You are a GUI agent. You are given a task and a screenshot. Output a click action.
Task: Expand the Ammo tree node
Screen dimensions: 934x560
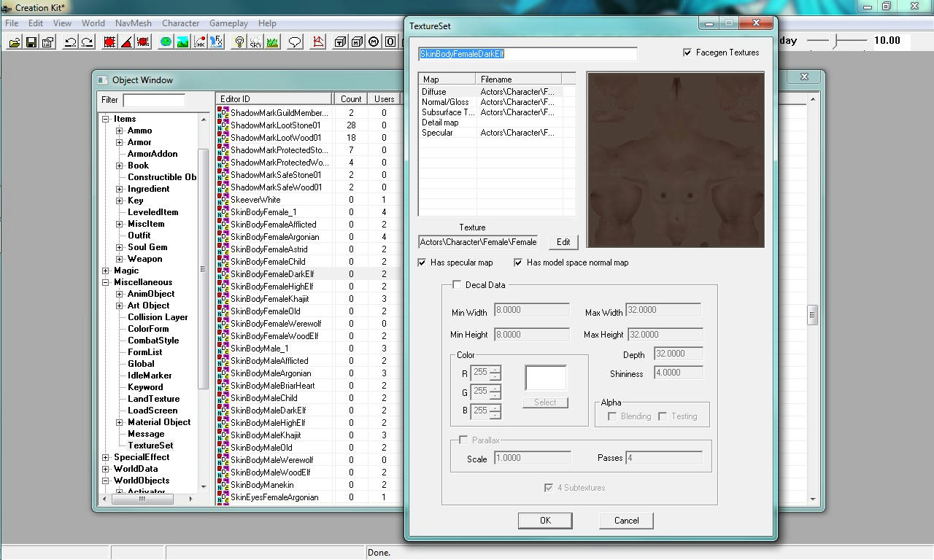coord(120,131)
